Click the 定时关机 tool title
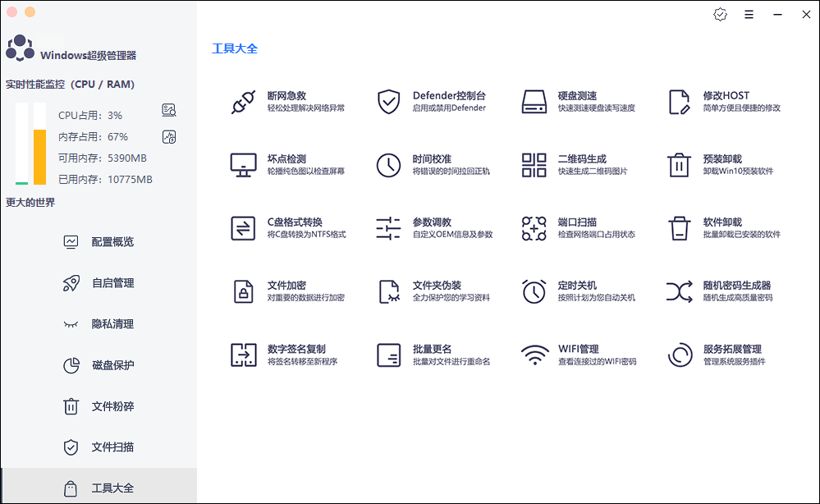 577,286
